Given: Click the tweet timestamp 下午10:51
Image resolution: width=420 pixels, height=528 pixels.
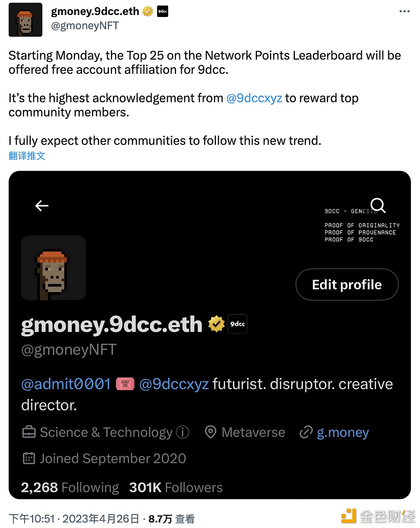Looking at the screenshot, I should (32, 519).
